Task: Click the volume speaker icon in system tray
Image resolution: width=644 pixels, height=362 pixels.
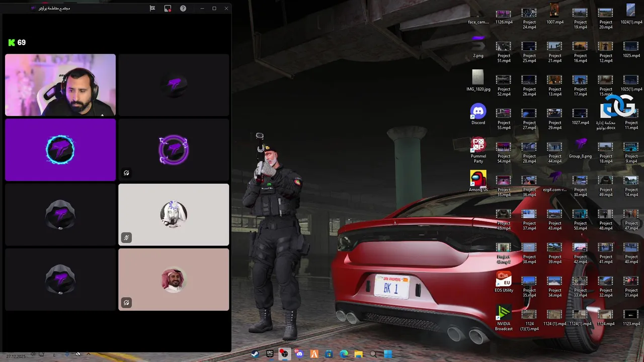Action: (33, 354)
